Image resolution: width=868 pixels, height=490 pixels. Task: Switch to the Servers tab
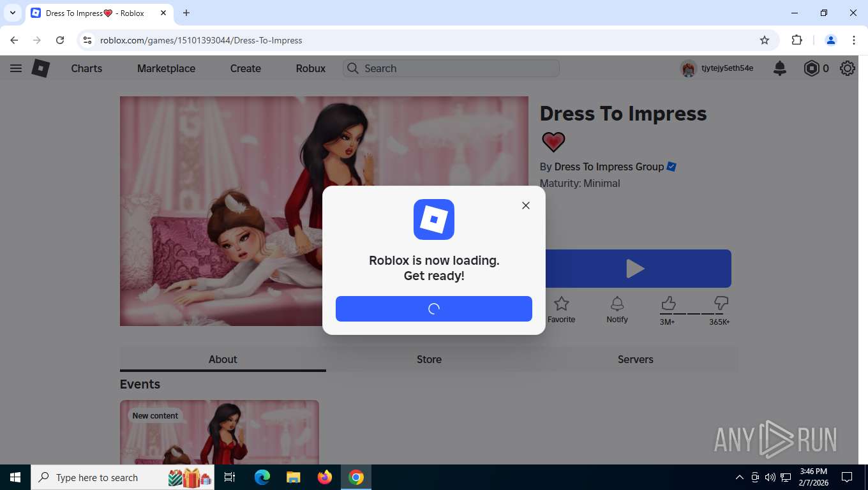coord(636,359)
